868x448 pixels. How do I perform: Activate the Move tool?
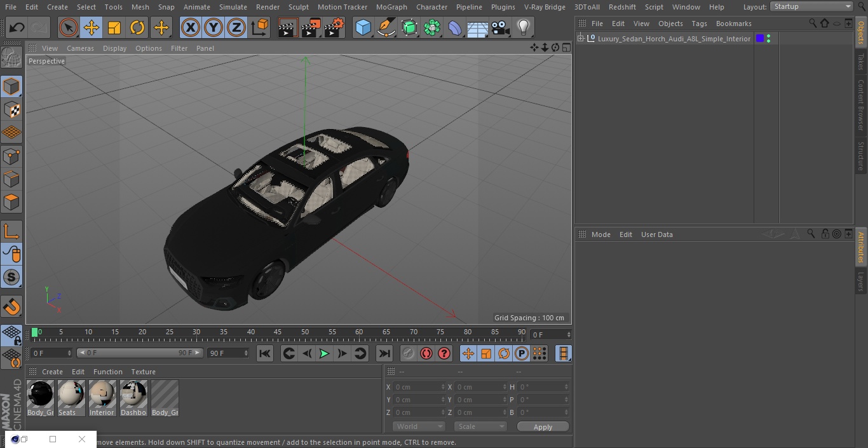coord(91,27)
